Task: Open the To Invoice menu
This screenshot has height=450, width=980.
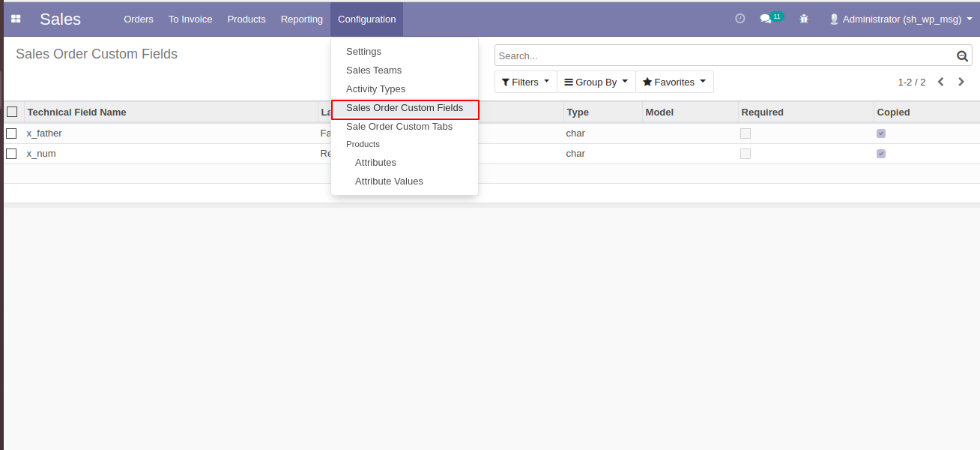Action: [x=190, y=19]
